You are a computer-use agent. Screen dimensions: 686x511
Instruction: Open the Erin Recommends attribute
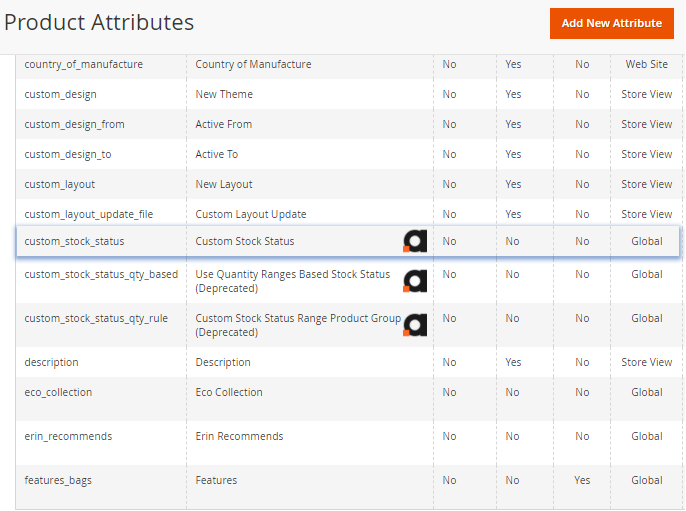point(239,436)
